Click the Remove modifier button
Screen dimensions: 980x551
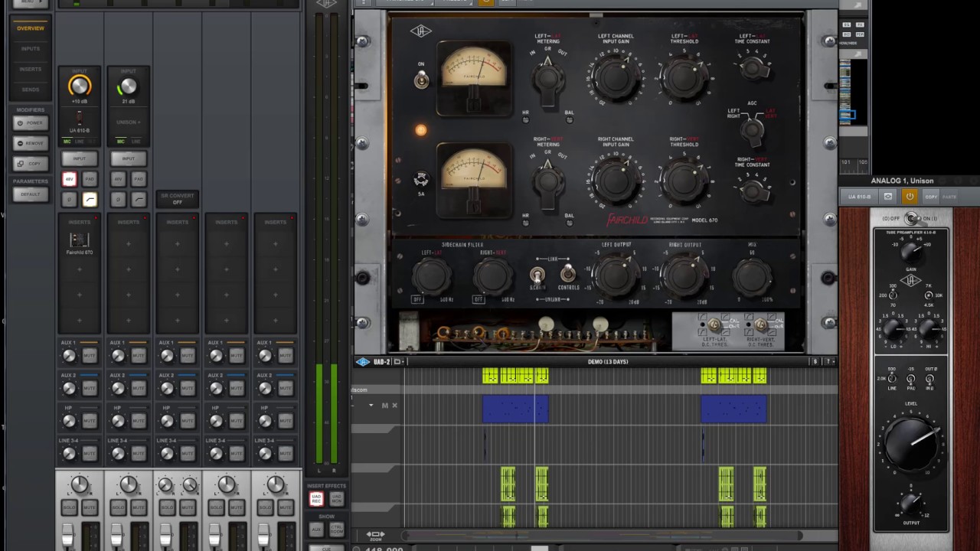coord(31,143)
